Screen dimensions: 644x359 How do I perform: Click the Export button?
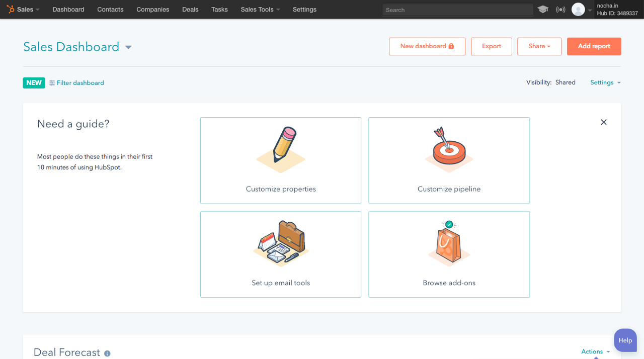point(492,46)
